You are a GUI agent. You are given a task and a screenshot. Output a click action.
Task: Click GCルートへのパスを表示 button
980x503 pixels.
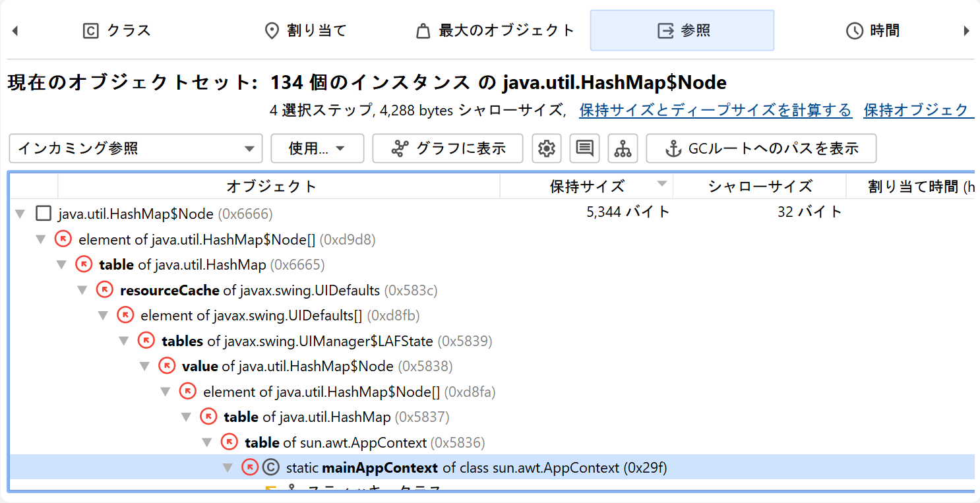click(x=761, y=149)
